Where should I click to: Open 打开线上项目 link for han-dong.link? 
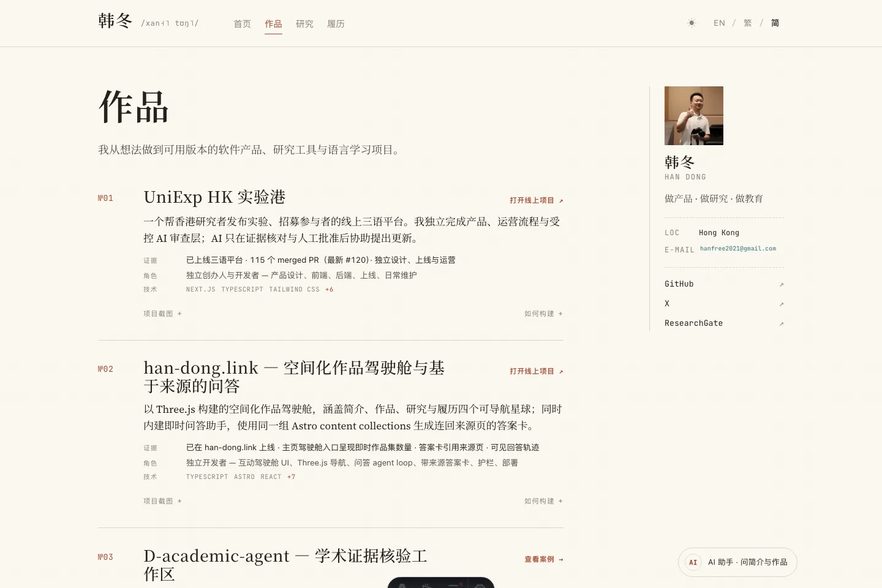tap(536, 371)
